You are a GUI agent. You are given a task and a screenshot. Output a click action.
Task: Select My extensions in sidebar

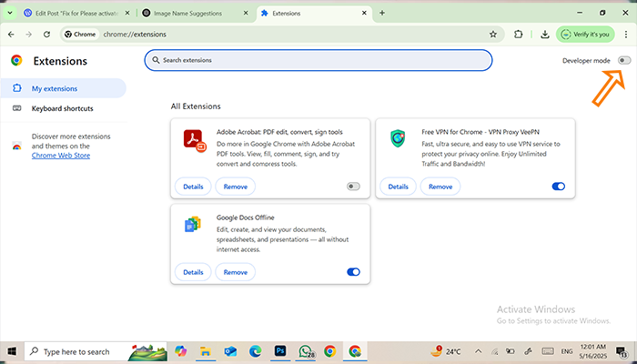coord(63,88)
